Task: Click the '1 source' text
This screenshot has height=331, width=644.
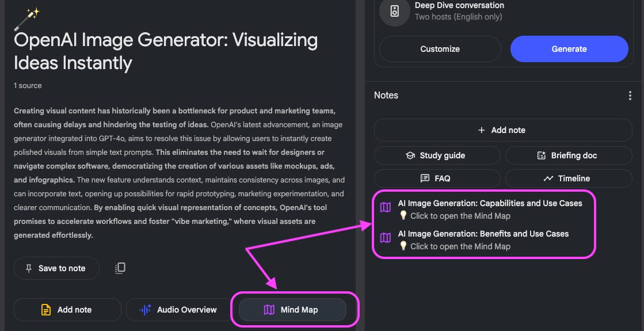Action: click(x=28, y=85)
